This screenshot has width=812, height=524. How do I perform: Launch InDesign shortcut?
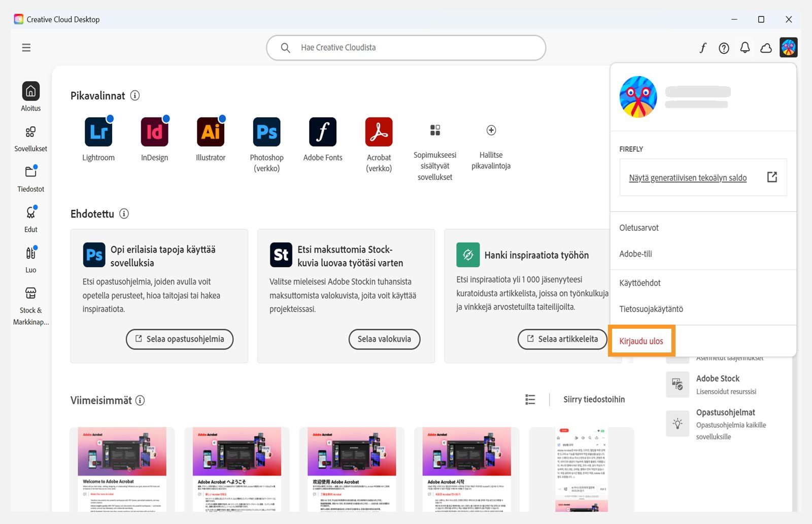(154, 132)
